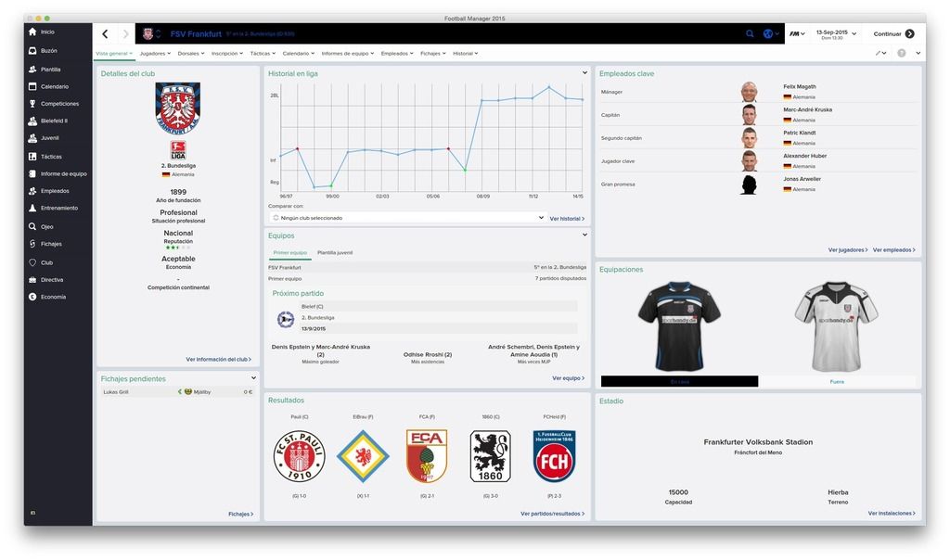This screenshot has width=950, height=560.
Task: Click the FC Augsburg crest in Resultados
Action: (427, 456)
